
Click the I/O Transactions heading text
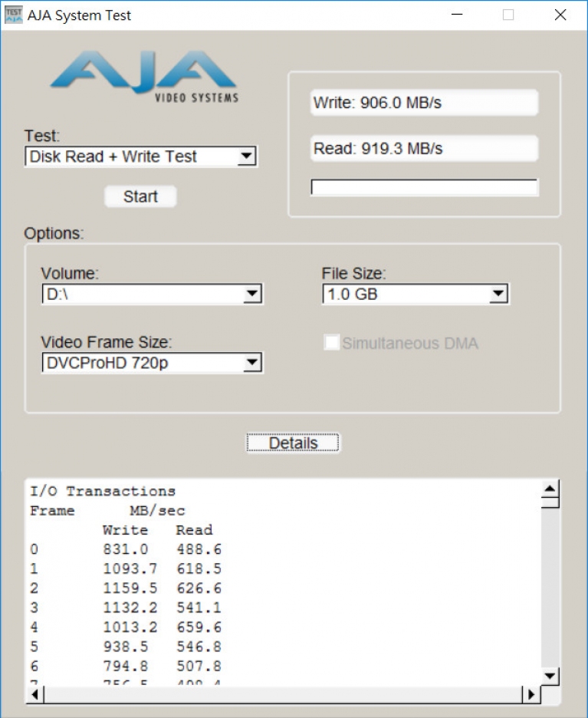click(103, 492)
